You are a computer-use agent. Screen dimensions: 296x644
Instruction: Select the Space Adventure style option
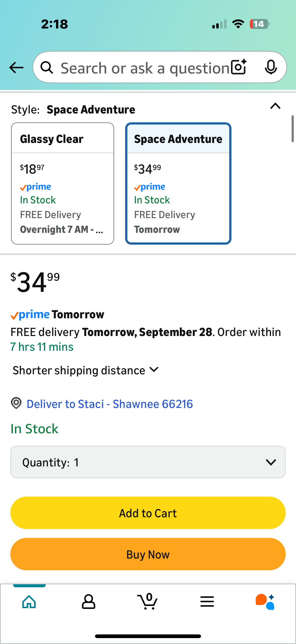(178, 183)
